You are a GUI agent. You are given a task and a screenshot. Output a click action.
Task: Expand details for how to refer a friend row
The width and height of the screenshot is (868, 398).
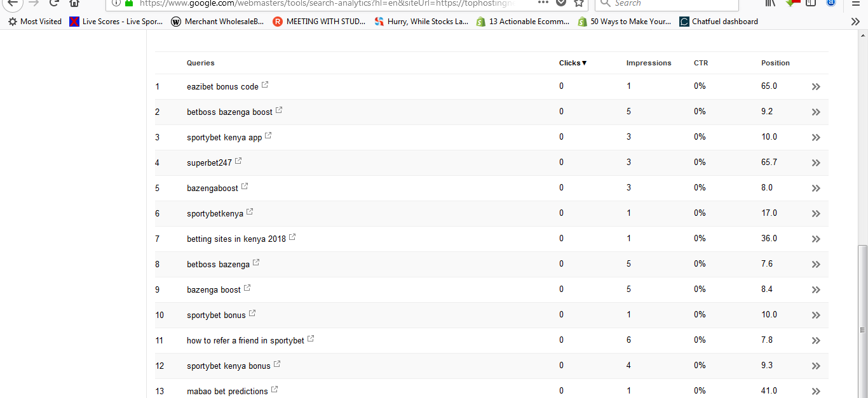tap(816, 340)
